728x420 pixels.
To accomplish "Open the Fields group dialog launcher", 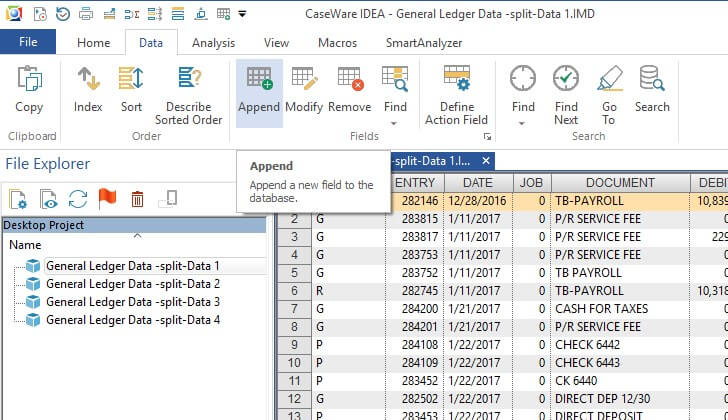I will coord(487,136).
